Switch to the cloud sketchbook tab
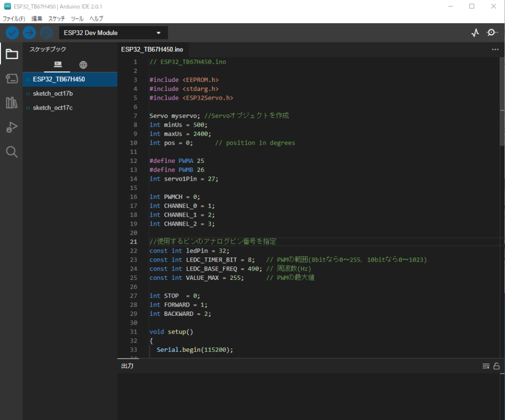Image resolution: width=505 pixels, height=420 pixels. pos(83,65)
